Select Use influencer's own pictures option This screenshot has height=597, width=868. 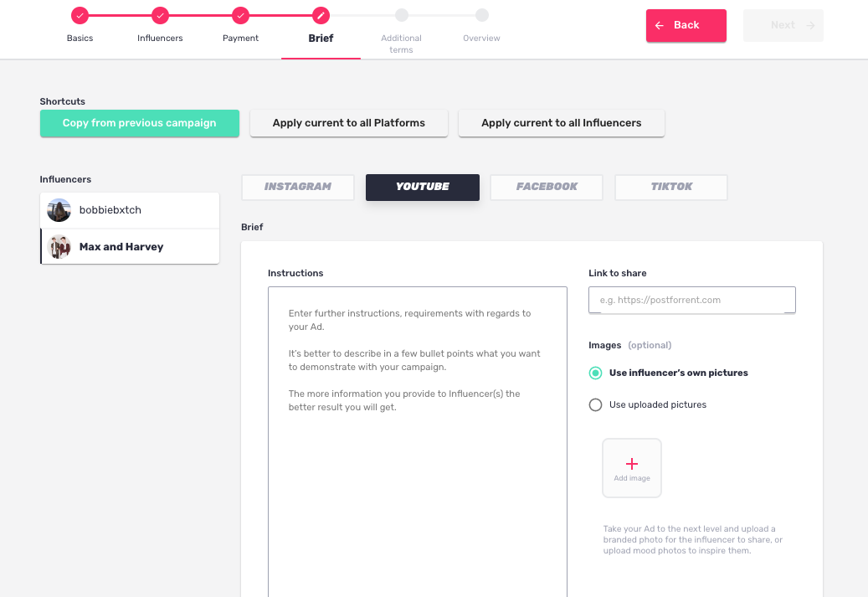pos(596,373)
